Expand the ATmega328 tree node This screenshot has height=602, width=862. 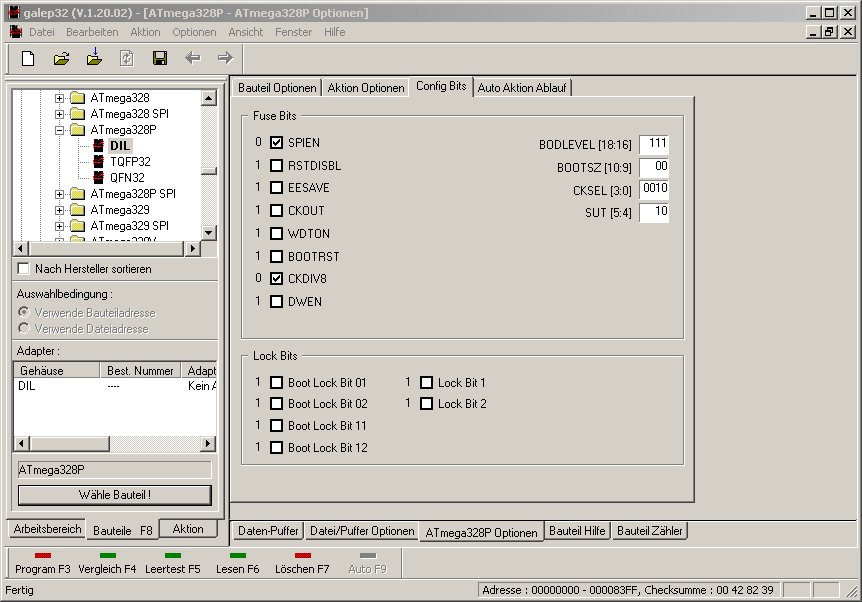point(59,98)
